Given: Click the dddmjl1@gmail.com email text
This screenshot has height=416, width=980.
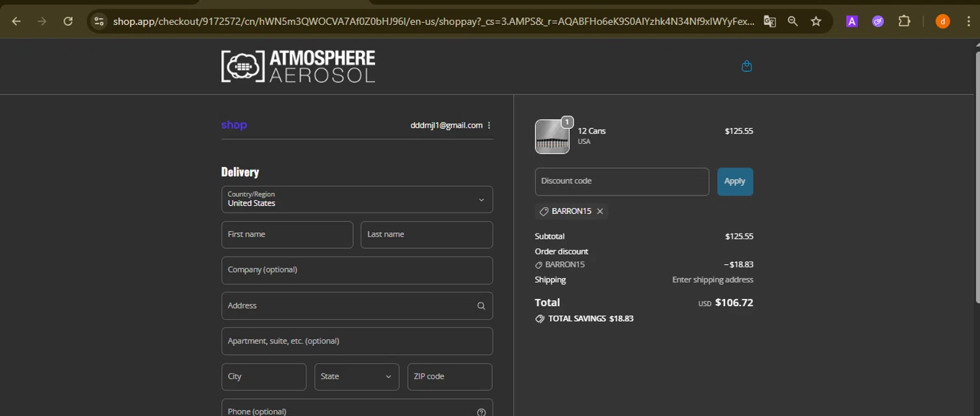Looking at the screenshot, I should click(446, 126).
